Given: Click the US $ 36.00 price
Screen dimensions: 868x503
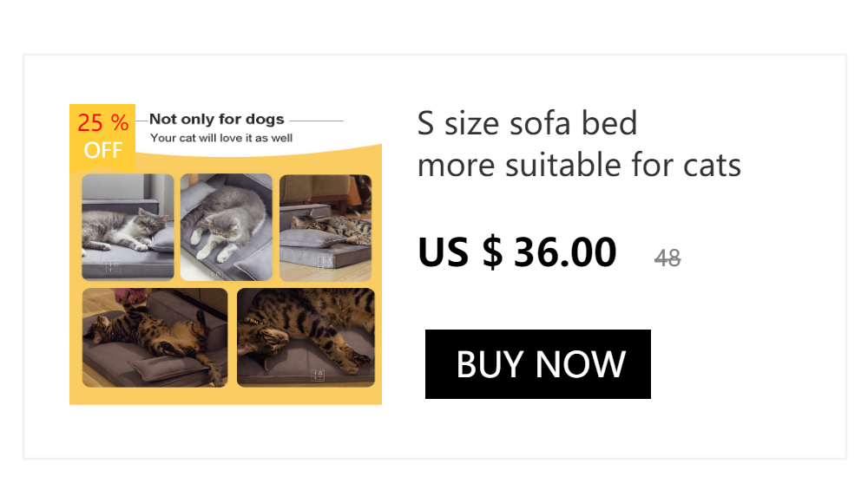Looking at the screenshot, I should pyautogui.click(x=516, y=252).
